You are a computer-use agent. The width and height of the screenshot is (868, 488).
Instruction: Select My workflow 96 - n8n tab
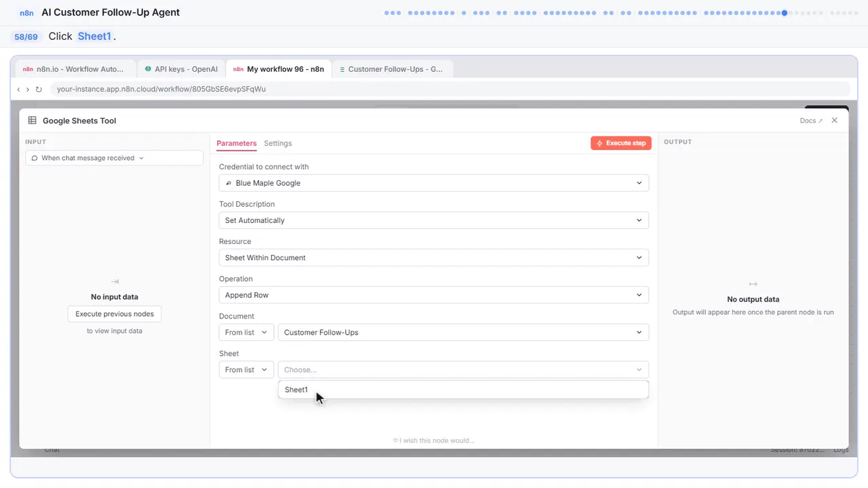[x=279, y=69]
